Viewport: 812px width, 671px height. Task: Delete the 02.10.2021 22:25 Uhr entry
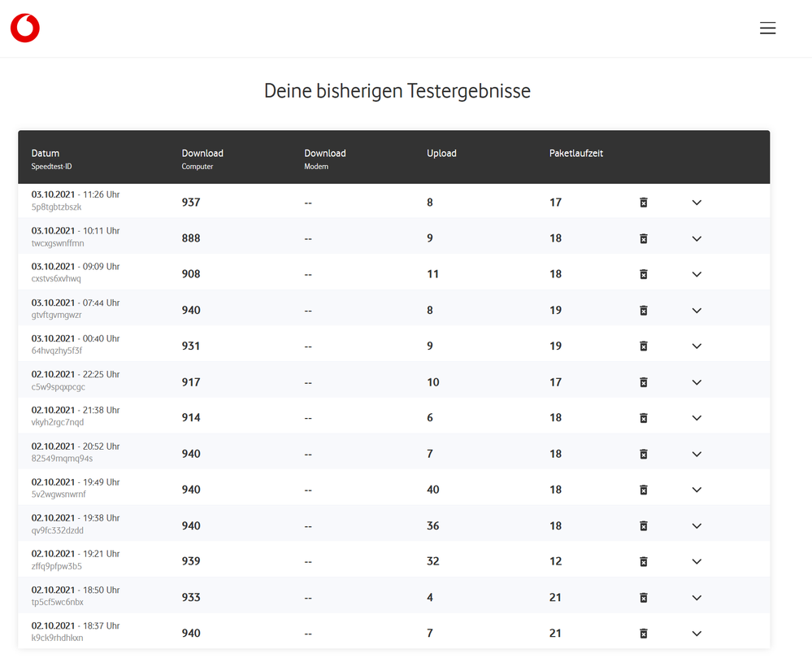coord(643,382)
